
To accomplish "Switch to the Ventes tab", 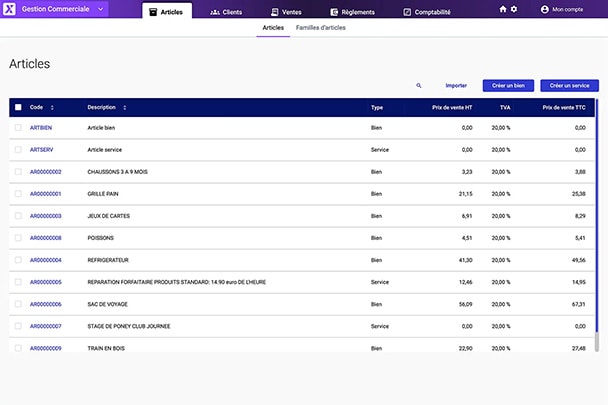I will [x=286, y=12].
